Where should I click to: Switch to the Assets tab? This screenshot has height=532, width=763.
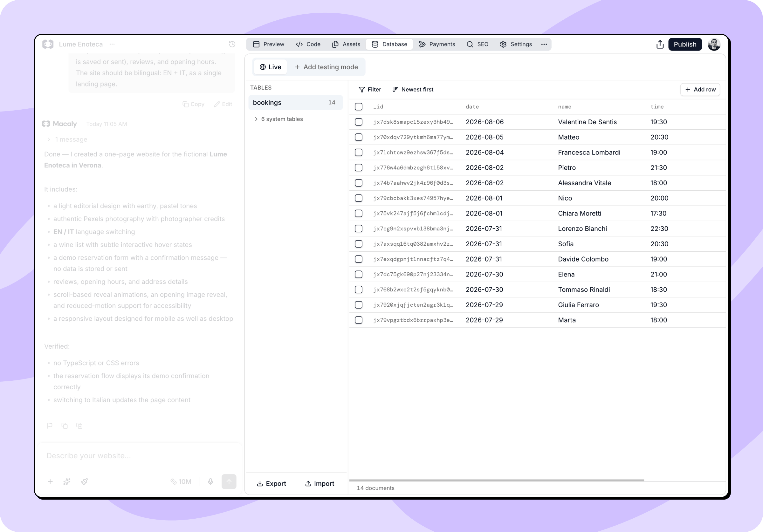pos(346,44)
